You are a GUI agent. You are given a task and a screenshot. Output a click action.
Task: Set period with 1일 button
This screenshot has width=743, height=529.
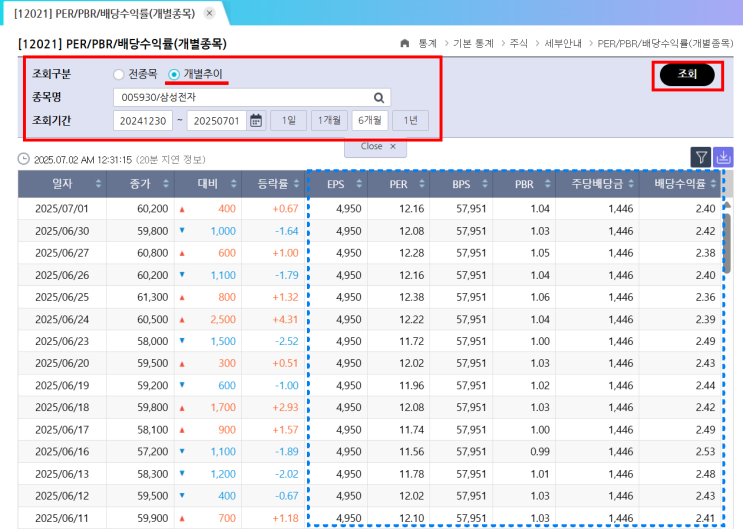point(289,120)
